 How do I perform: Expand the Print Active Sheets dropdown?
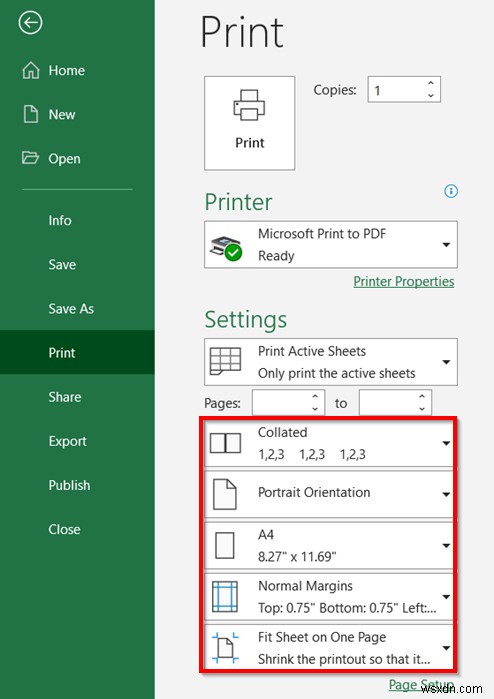tap(331, 362)
